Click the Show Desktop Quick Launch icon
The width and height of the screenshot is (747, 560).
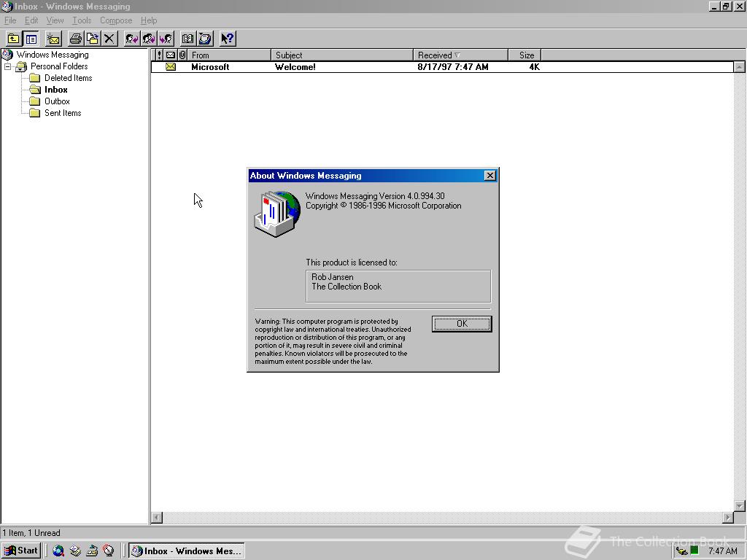point(92,551)
